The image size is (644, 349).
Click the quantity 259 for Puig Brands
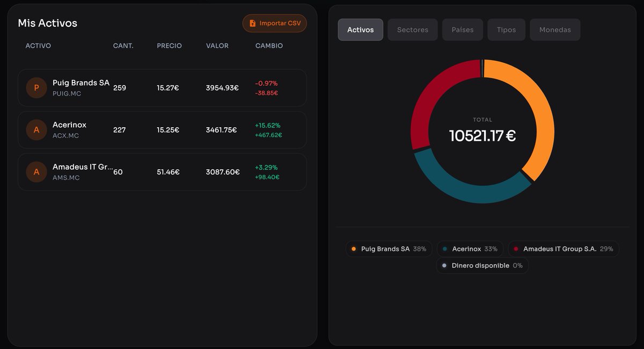click(x=120, y=88)
